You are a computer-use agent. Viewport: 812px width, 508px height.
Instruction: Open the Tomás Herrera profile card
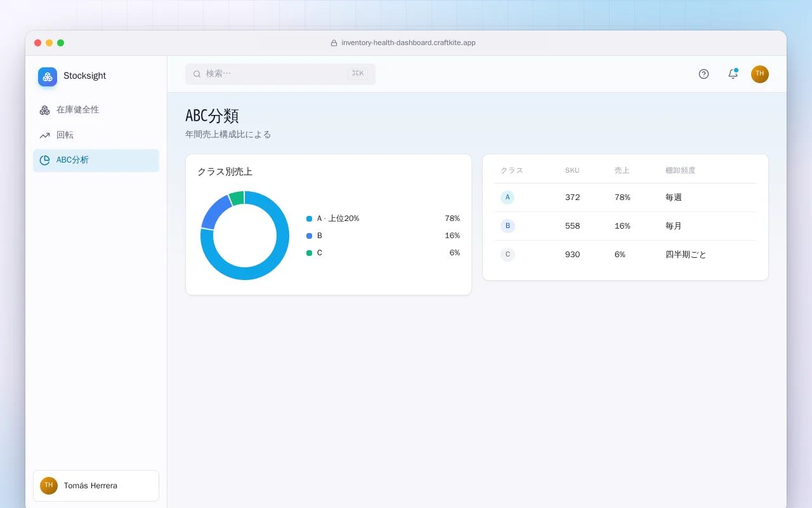point(96,486)
